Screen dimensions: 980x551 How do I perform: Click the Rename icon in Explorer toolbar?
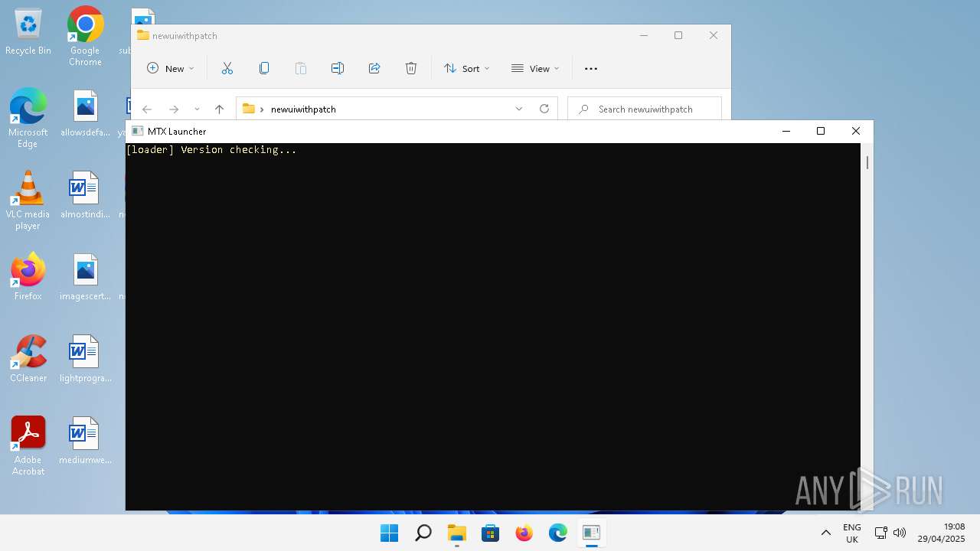pyautogui.click(x=338, y=68)
